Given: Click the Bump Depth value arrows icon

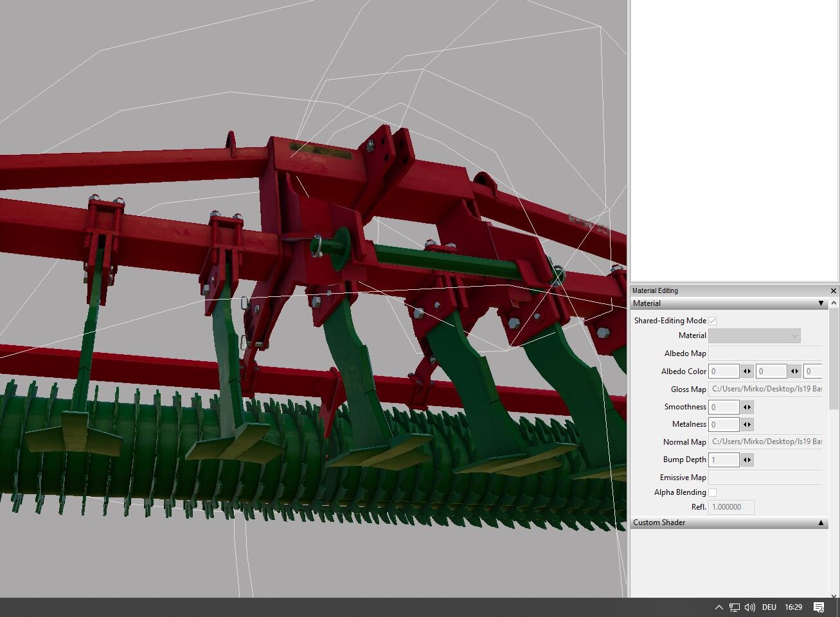Looking at the screenshot, I should click(747, 460).
